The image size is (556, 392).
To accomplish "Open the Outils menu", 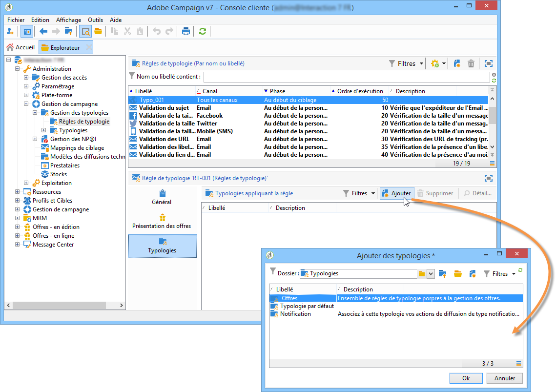I will 95,20.
